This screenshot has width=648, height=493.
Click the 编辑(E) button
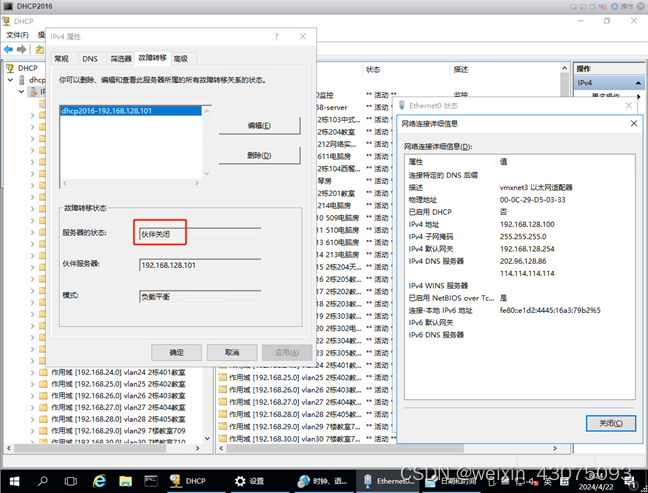click(x=259, y=125)
